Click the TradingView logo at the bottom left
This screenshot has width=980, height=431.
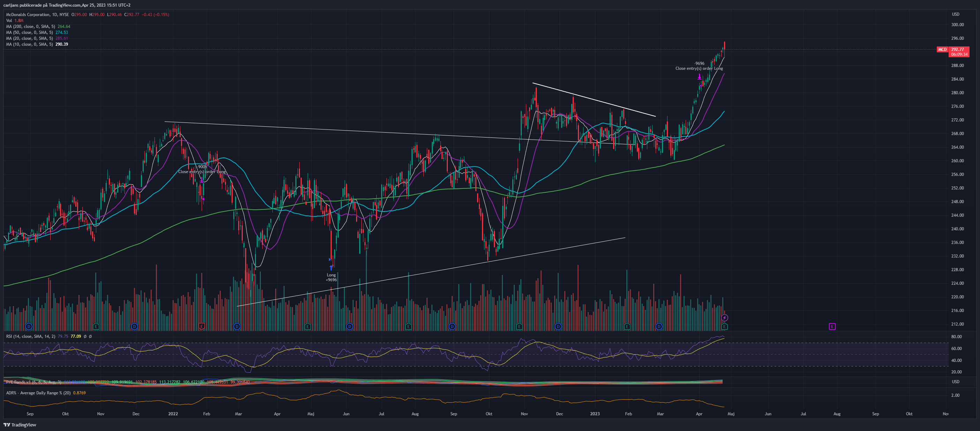coord(20,424)
